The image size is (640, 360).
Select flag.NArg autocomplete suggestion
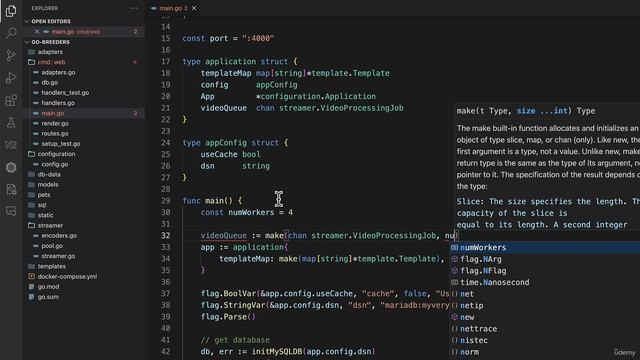pos(545,259)
